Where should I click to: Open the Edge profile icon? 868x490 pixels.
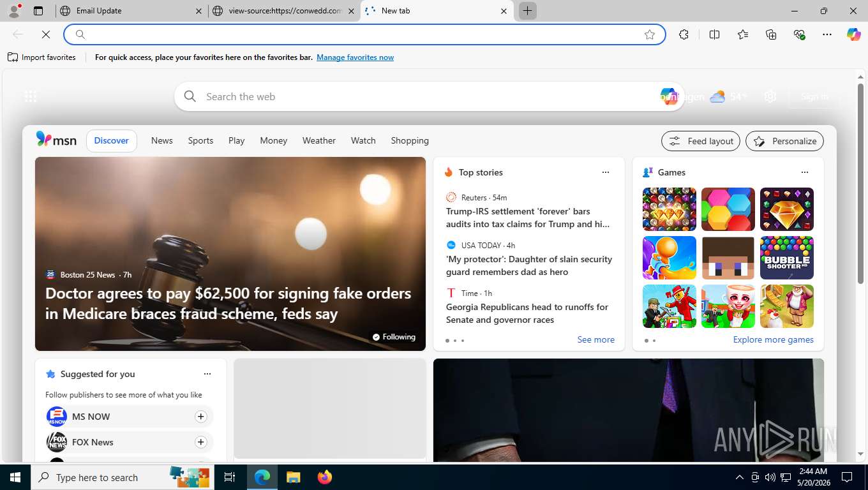pyautogui.click(x=13, y=11)
